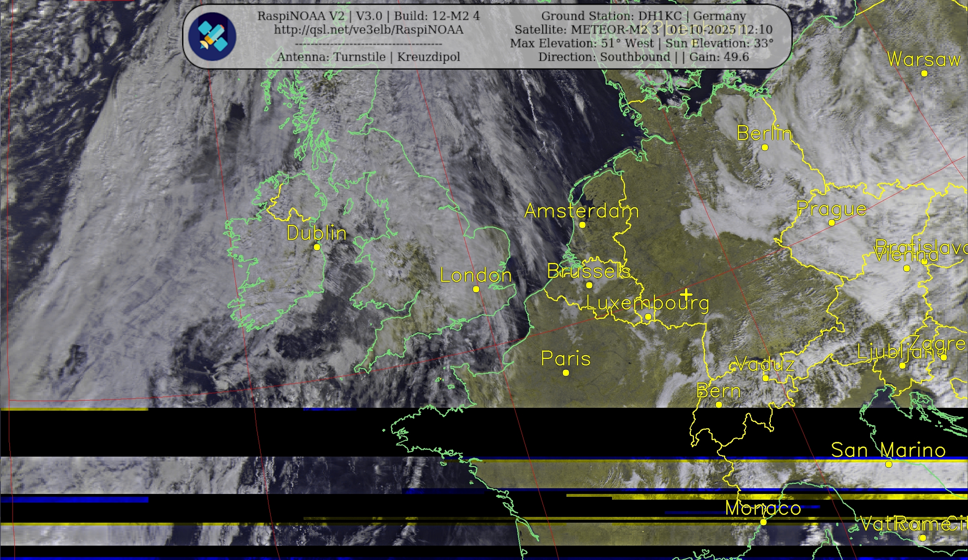Click the Bern city marker dot
968x560 pixels.
pyautogui.click(x=719, y=405)
